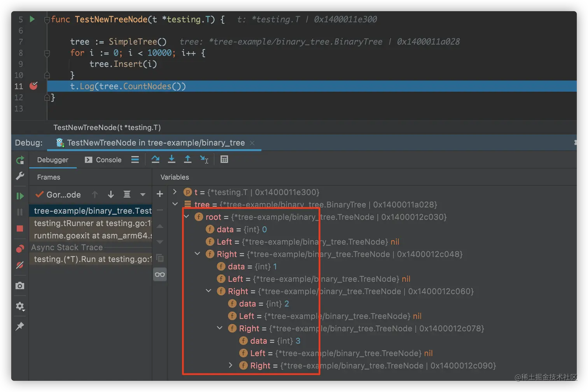Image resolution: width=588 pixels, height=392 pixels.
Task: Click the Async Stack Trace separator label
Action: point(67,247)
